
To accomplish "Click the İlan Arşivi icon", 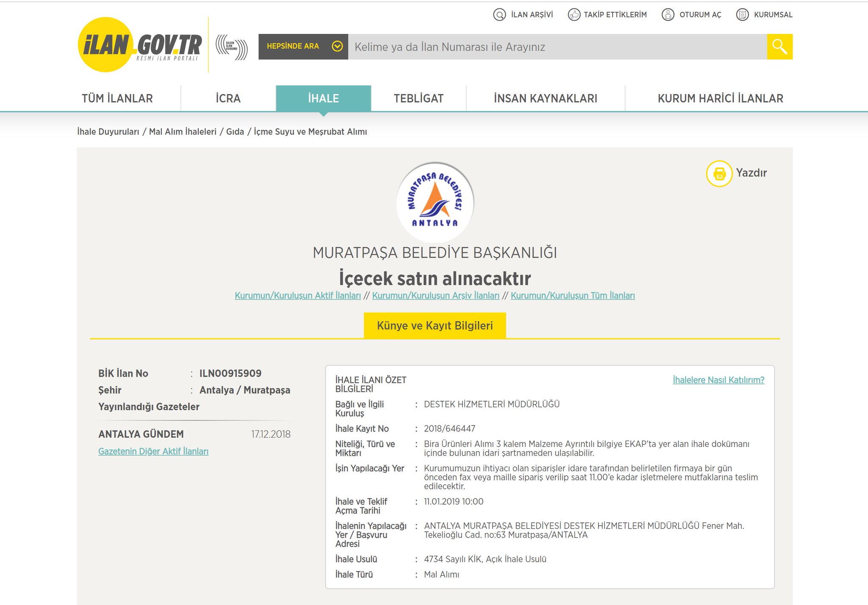I will click(x=500, y=15).
